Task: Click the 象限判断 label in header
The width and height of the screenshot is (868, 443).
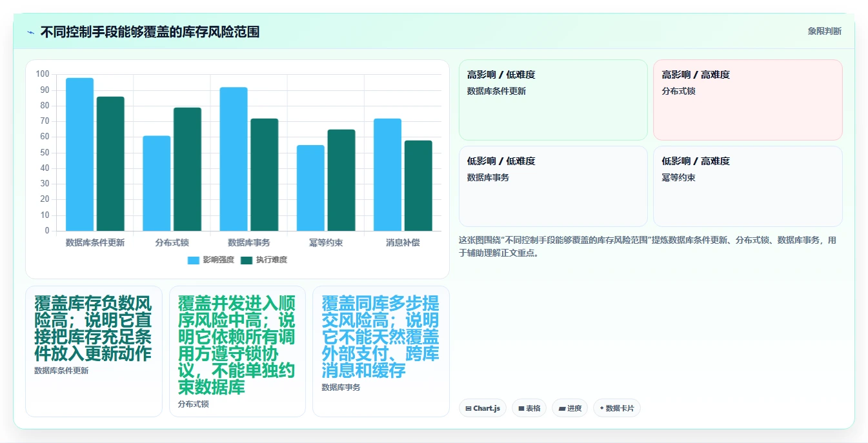Action: click(824, 31)
